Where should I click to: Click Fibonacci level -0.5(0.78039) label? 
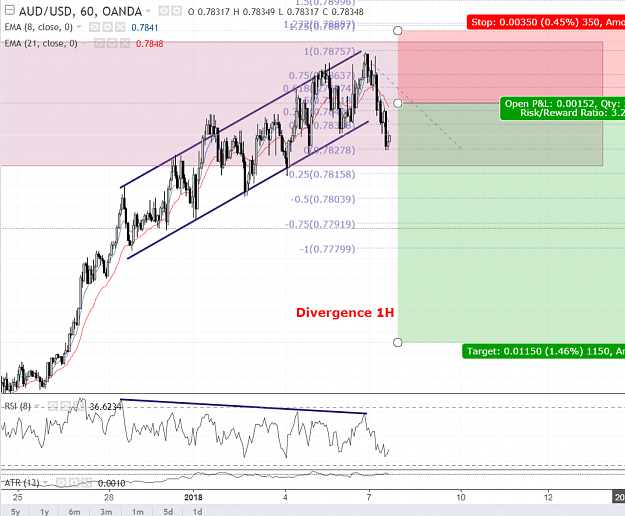[323, 199]
